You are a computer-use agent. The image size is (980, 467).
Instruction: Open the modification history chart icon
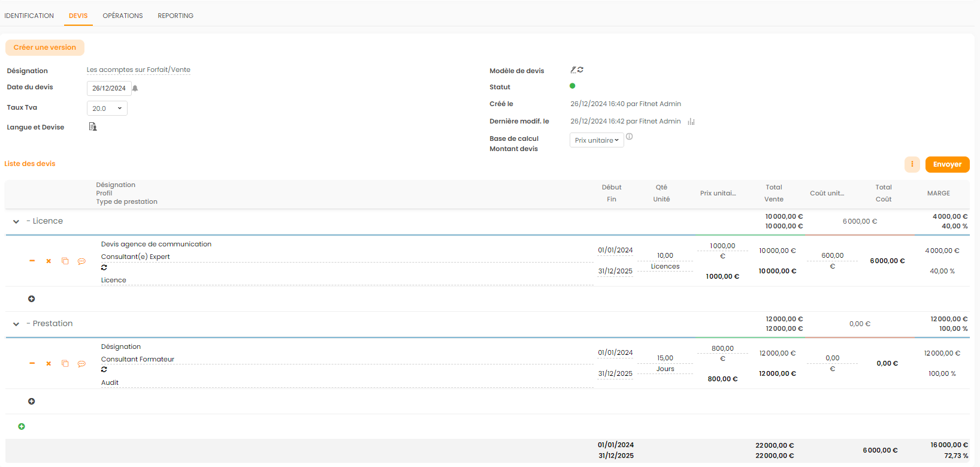point(691,122)
